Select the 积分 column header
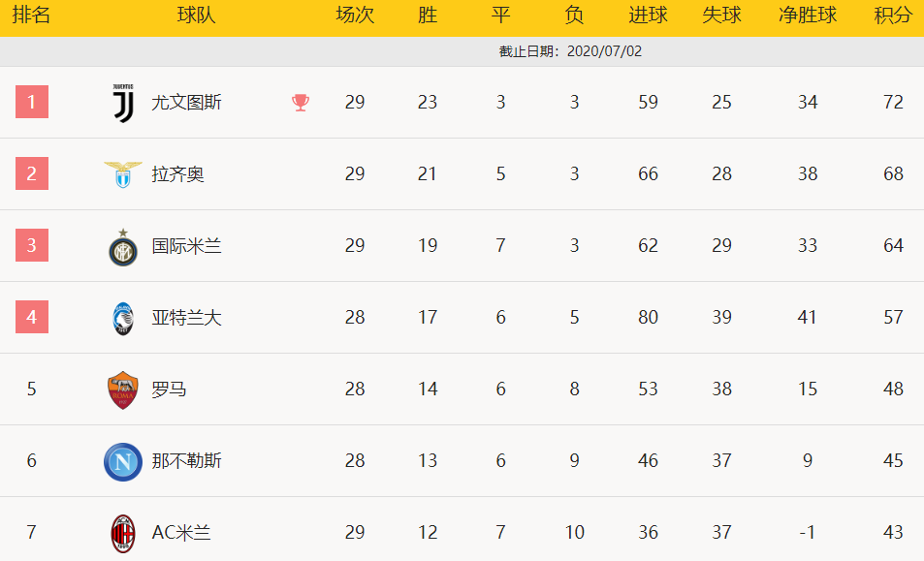924x561 pixels. (893, 15)
